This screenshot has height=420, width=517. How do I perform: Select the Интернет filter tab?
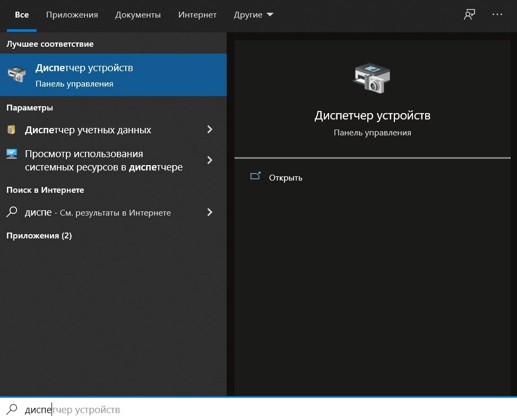(197, 15)
